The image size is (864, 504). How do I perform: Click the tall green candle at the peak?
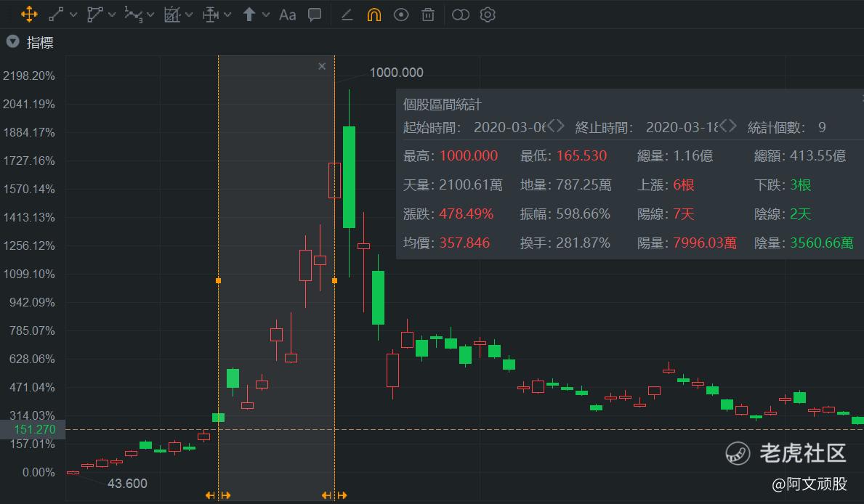tap(349, 176)
